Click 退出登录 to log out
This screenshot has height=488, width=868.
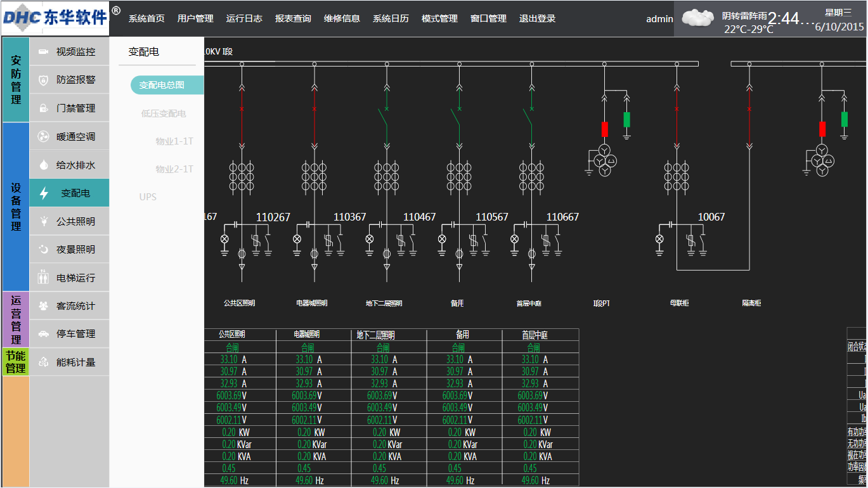pyautogui.click(x=537, y=18)
